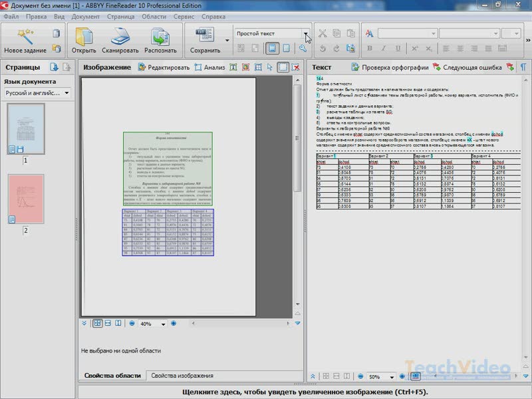Run Анализ layout analysis

click(x=209, y=67)
